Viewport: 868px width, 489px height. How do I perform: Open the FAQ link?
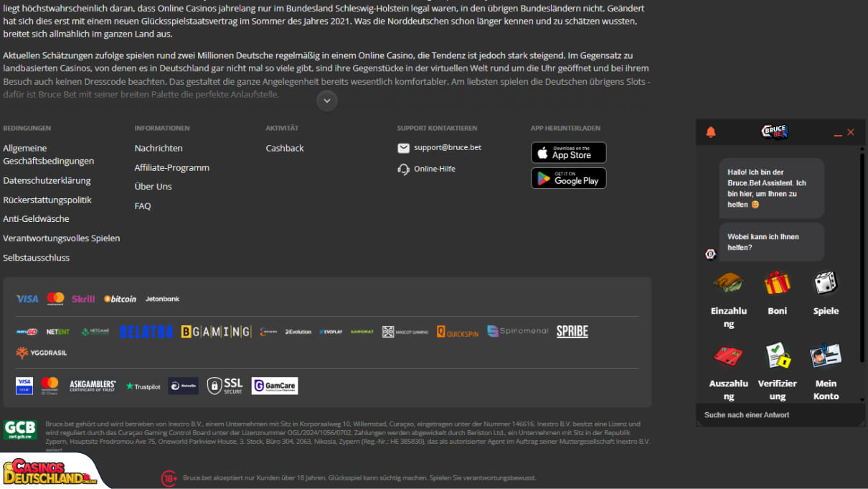[x=143, y=205]
